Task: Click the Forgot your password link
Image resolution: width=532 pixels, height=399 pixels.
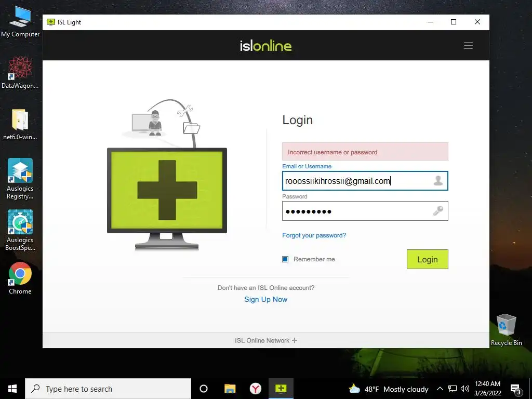Action: 314,235
